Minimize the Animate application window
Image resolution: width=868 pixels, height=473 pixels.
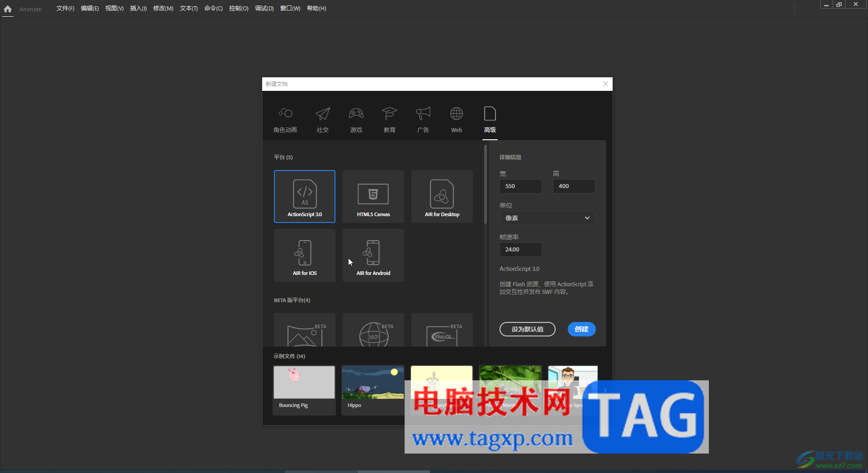826,5
